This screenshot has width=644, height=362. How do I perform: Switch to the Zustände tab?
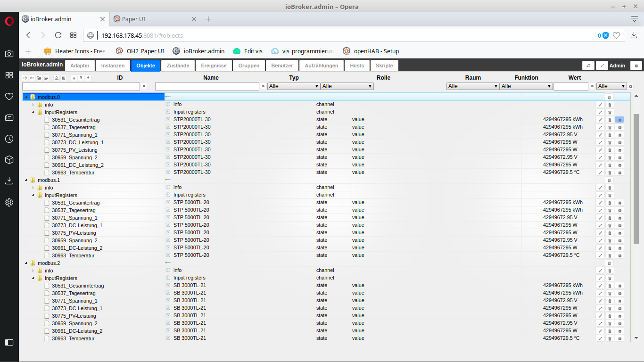[x=178, y=66]
